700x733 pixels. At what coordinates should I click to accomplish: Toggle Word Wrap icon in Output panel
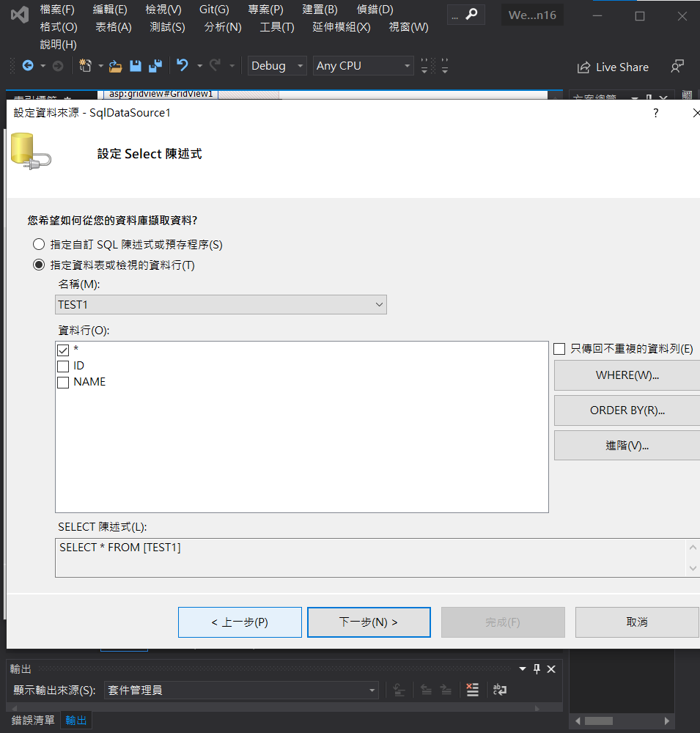[499, 690]
